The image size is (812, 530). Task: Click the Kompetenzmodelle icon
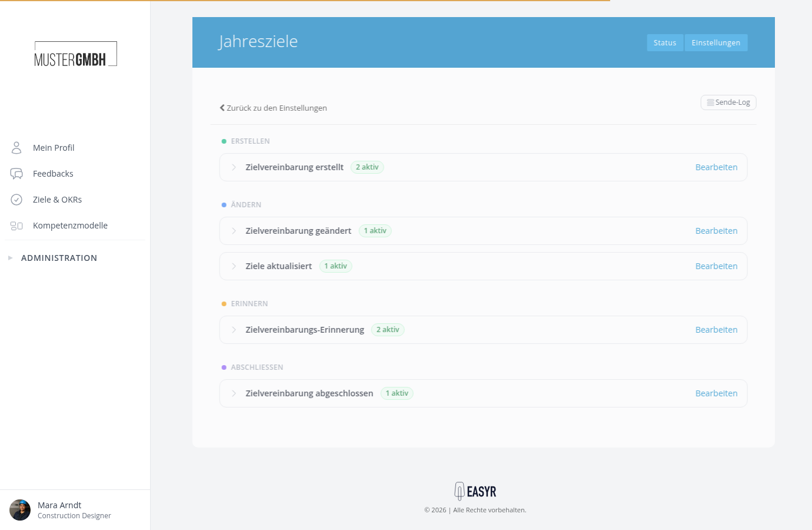tap(16, 226)
